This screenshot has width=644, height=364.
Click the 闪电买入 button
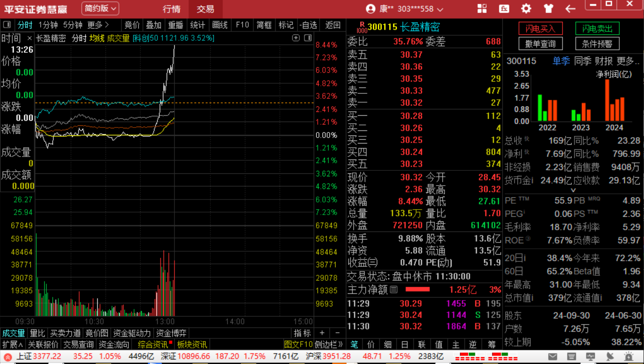click(541, 29)
